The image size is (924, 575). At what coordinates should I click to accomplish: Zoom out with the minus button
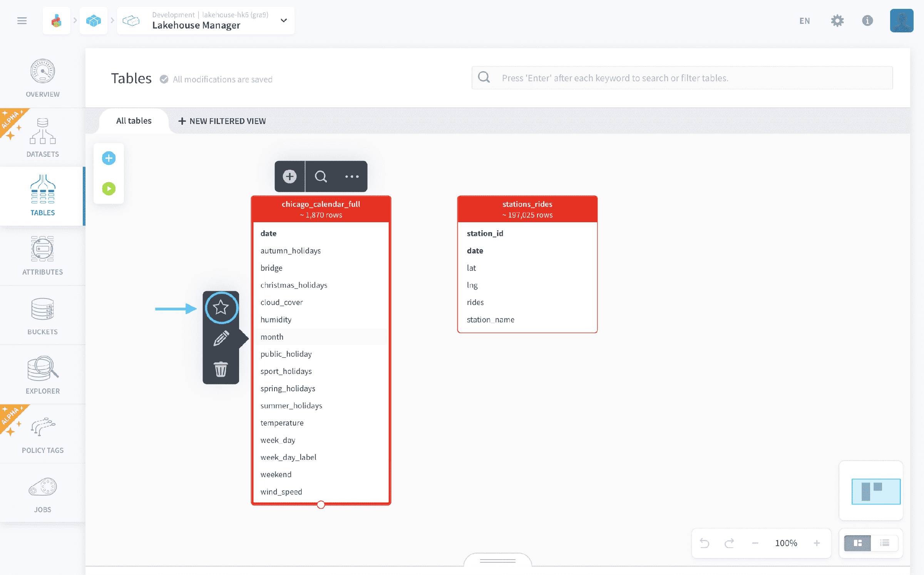click(x=755, y=543)
